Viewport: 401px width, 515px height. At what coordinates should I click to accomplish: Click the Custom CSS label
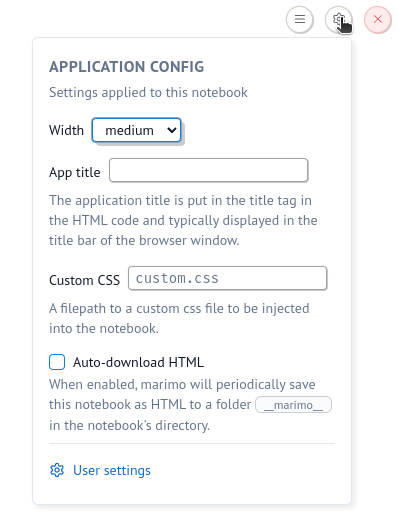click(84, 280)
